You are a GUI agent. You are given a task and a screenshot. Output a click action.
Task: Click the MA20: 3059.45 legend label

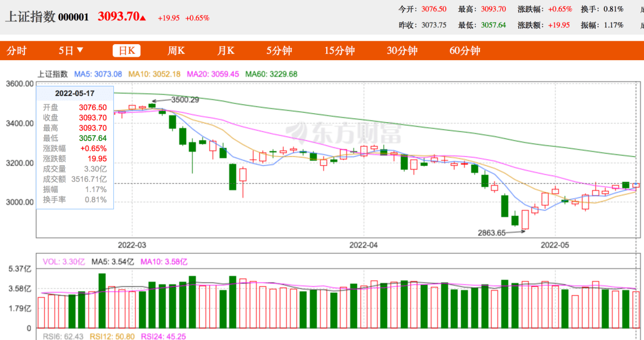213,75
